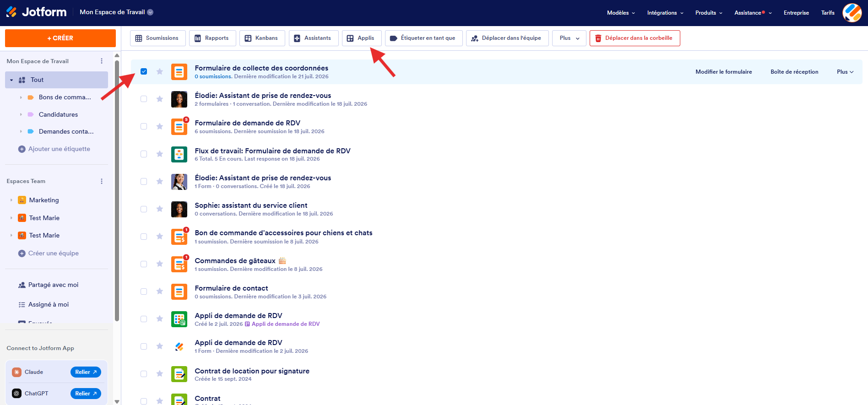The image size is (868, 405).
Task: Open the Marketing team icon
Action: click(22, 200)
